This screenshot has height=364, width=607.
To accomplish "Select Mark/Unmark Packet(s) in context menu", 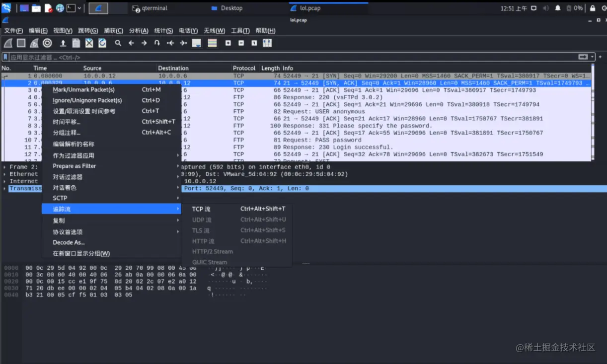I will click(x=111, y=90).
